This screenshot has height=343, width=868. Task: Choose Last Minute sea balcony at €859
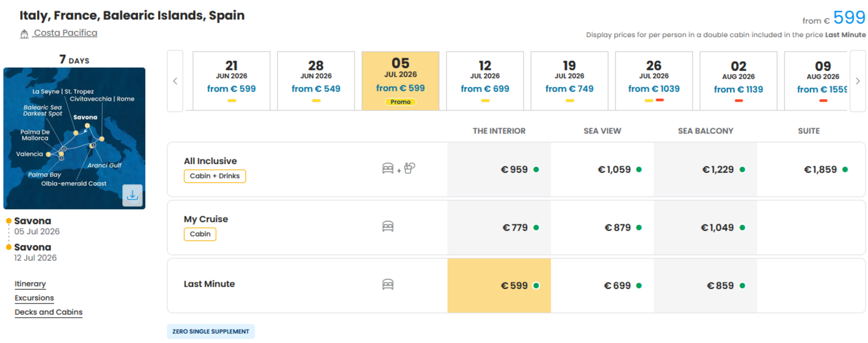tap(705, 286)
